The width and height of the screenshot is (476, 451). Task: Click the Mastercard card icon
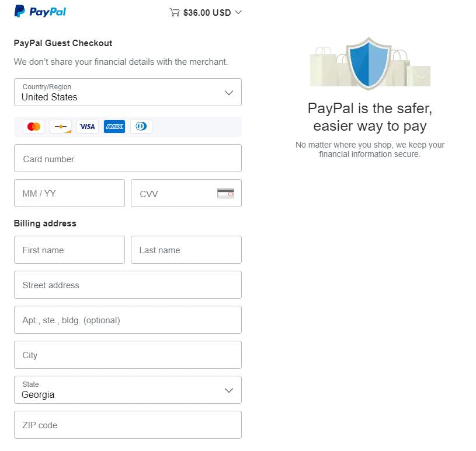(x=34, y=127)
